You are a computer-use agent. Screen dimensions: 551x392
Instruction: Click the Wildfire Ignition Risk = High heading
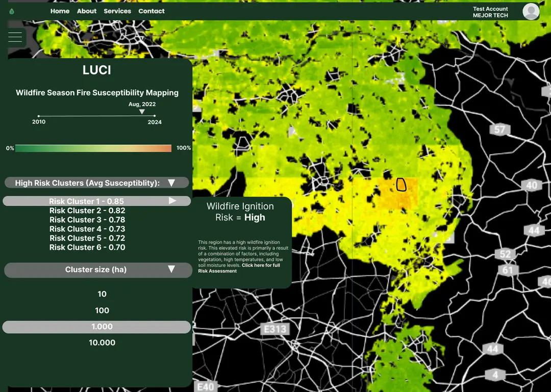click(240, 212)
